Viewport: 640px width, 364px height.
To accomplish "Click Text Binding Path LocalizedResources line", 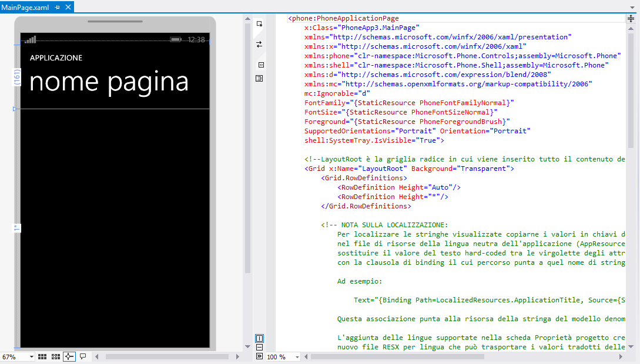I will (490, 300).
